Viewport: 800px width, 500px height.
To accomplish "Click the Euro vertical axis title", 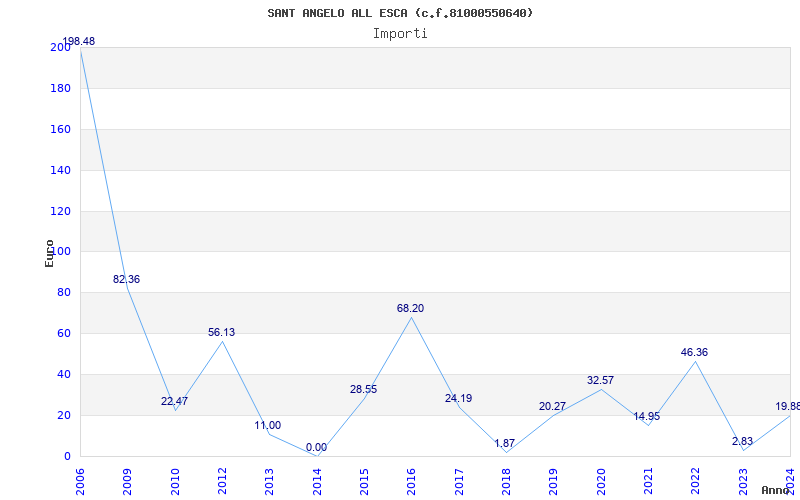I will click(x=49, y=253).
